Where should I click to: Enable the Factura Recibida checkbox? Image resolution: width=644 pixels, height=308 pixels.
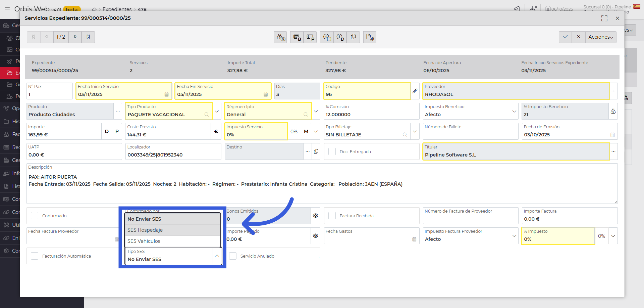click(x=332, y=216)
